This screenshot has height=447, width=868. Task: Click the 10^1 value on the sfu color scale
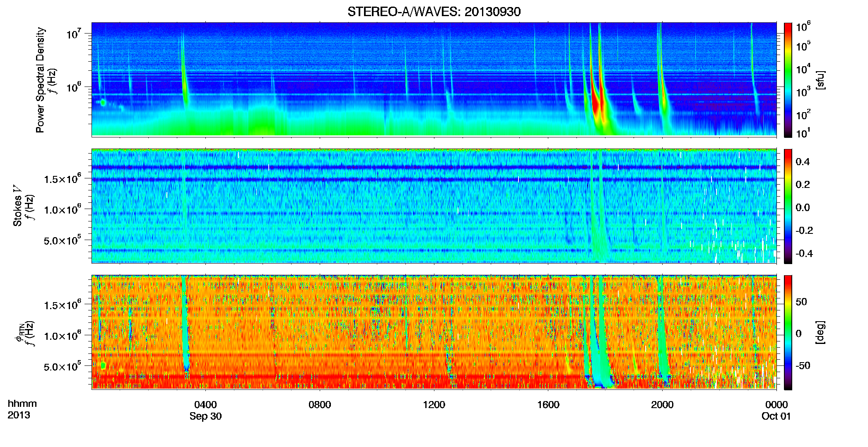(803, 133)
